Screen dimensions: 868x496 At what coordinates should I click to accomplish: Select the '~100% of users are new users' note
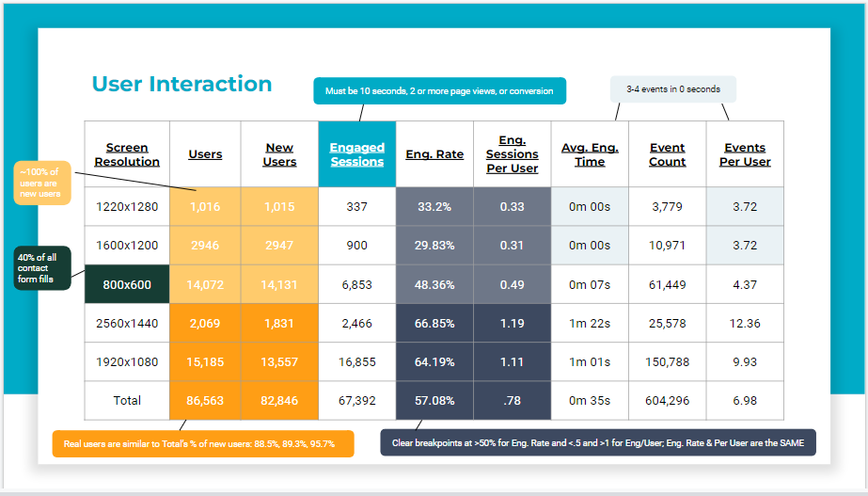click(x=41, y=183)
